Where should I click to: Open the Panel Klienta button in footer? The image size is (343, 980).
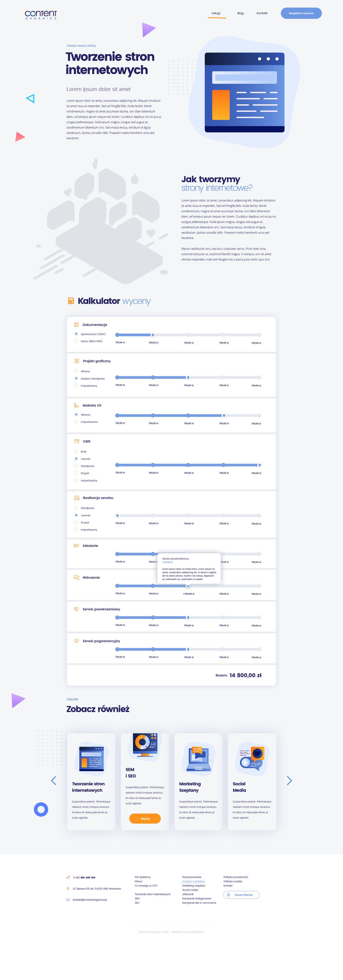tap(241, 895)
